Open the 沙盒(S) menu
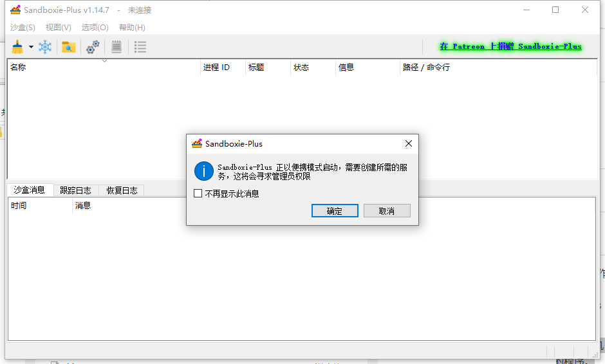 click(23, 28)
